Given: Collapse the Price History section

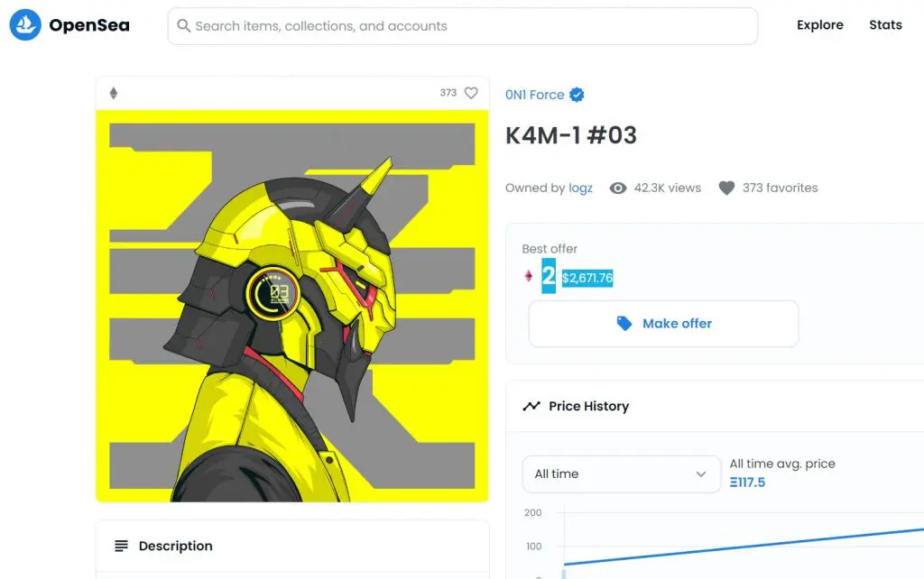Looking at the screenshot, I should click(722, 406).
